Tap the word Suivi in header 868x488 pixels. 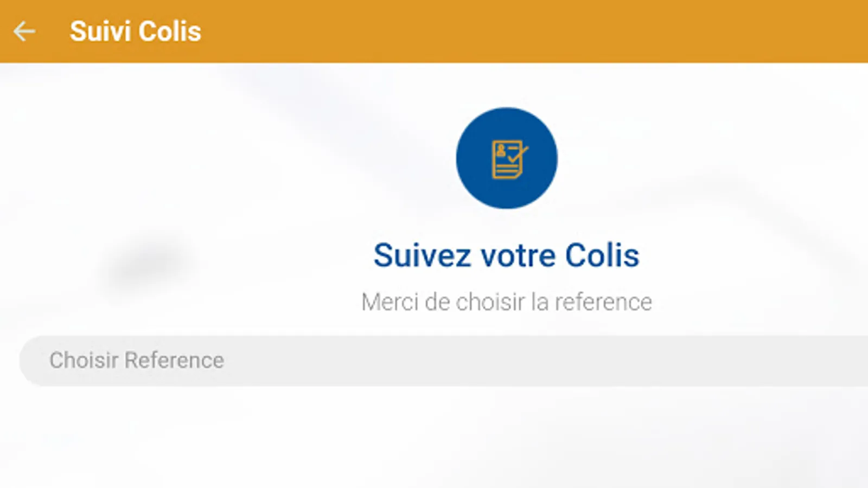click(x=100, y=31)
